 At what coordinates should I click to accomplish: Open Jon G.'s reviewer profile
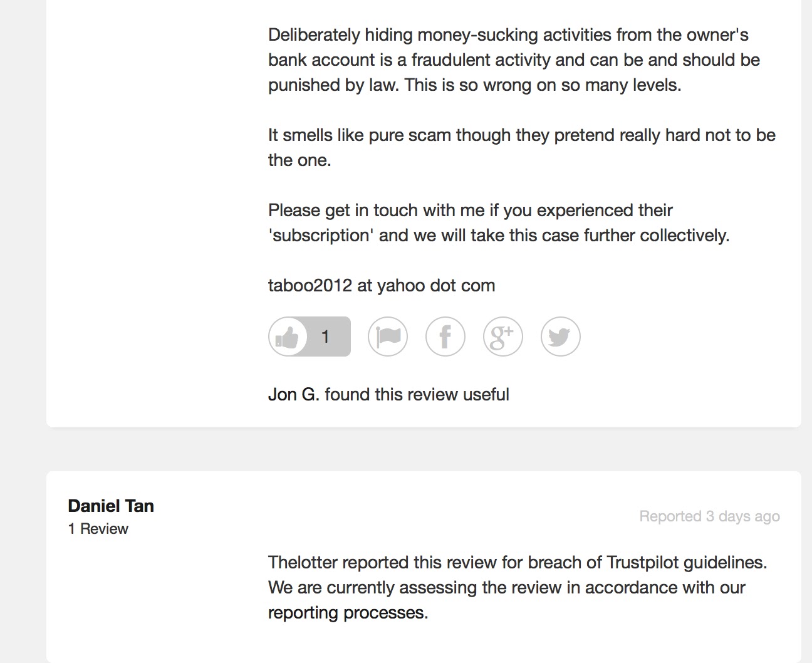pos(291,394)
